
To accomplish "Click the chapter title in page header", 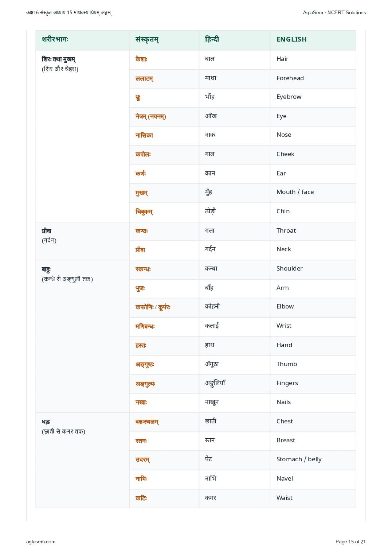I will (x=69, y=12).
